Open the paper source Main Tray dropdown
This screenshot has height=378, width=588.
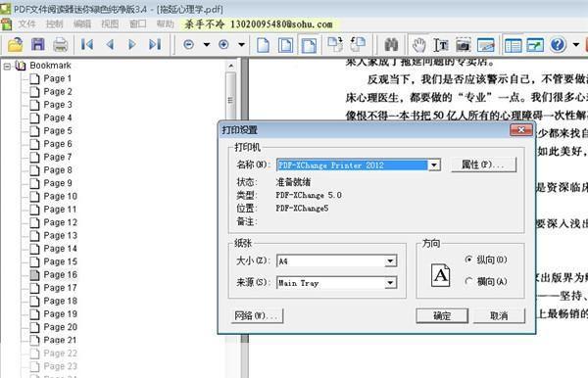(x=390, y=282)
